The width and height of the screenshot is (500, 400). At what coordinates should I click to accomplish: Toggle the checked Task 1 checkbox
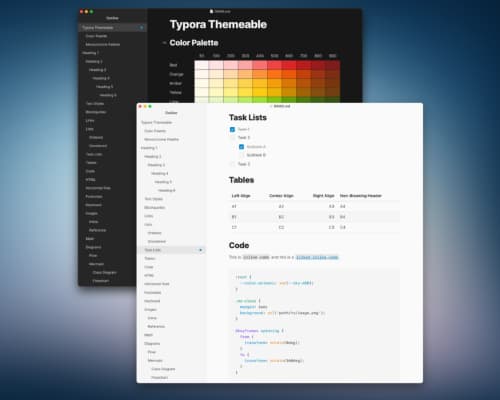click(x=232, y=129)
